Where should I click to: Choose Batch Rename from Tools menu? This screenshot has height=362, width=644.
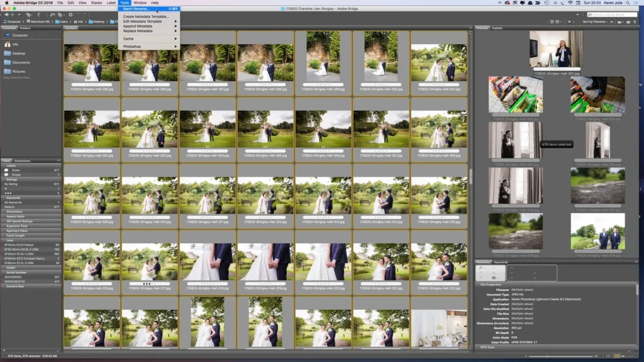tap(136, 9)
